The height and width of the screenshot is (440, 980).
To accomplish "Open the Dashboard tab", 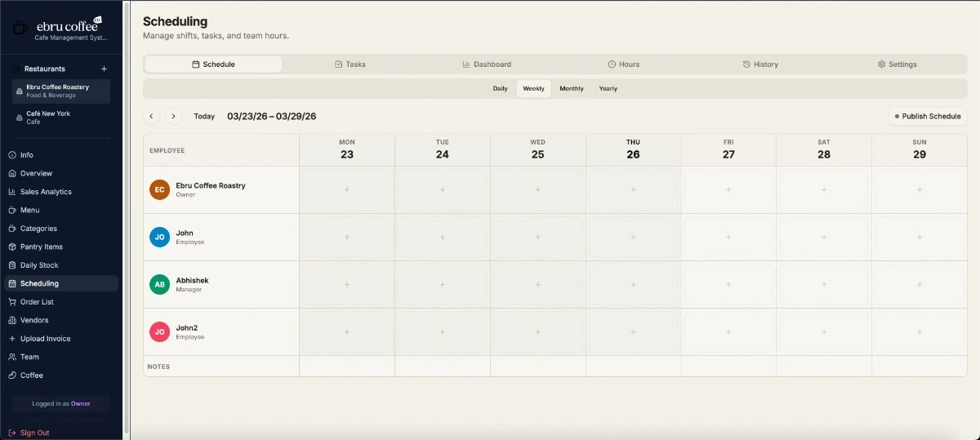I will [487, 64].
